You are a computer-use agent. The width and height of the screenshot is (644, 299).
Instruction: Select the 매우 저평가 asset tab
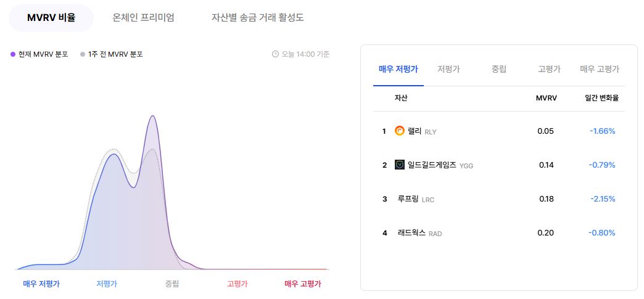pyautogui.click(x=398, y=70)
